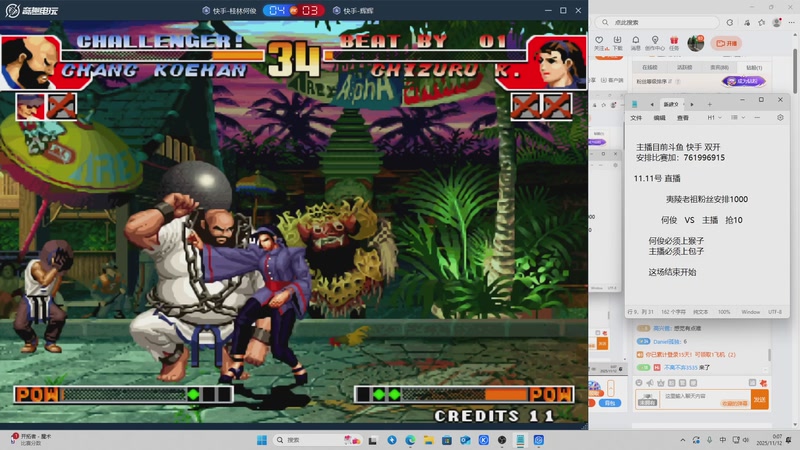Screen dimensions: 800x450
Task: Open Outlook from the taskbar
Action: [x=465, y=440]
